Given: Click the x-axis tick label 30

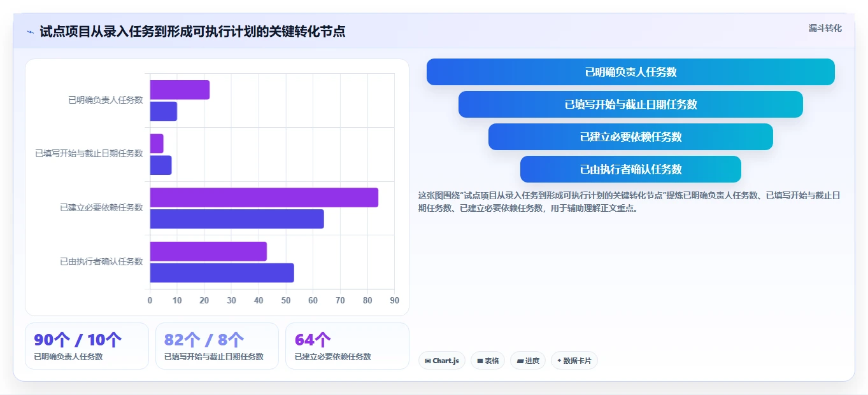Looking at the screenshot, I should point(231,300).
